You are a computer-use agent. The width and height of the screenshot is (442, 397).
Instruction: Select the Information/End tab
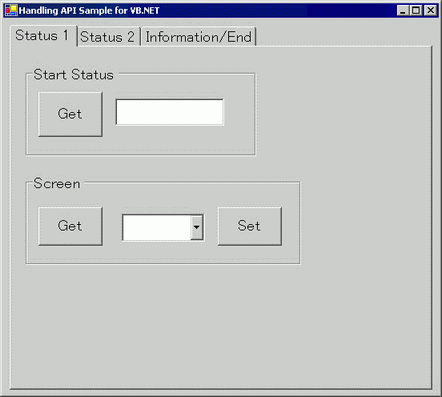(x=199, y=37)
